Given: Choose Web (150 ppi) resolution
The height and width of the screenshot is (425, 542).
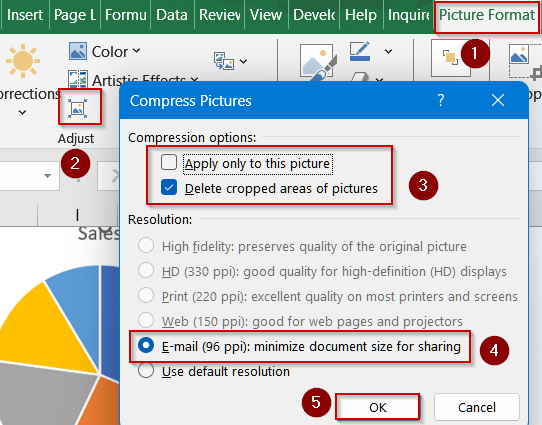Looking at the screenshot, I should [146, 320].
